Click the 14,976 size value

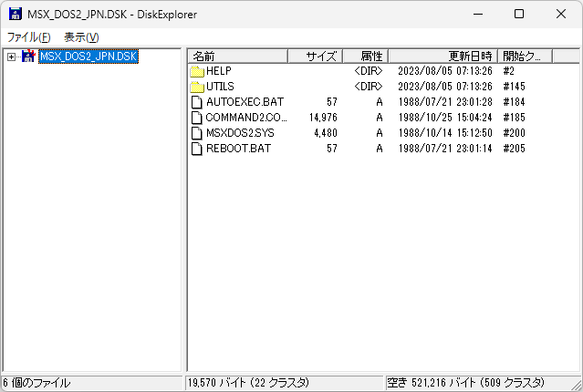pos(323,118)
